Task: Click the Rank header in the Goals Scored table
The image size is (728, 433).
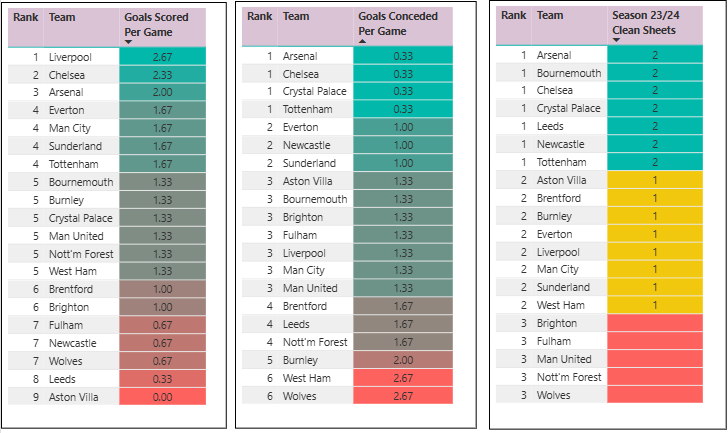Action: click(x=25, y=17)
